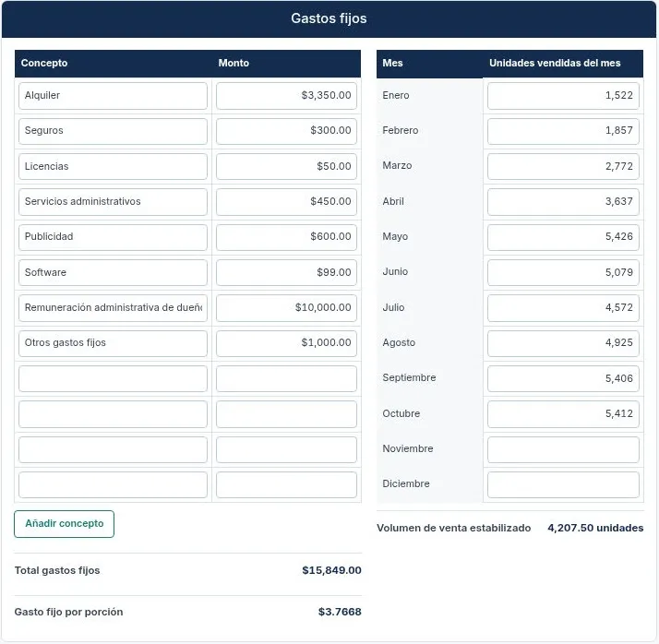Edit the Licencias concept field
The image size is (659, 644).
point(113,166)
